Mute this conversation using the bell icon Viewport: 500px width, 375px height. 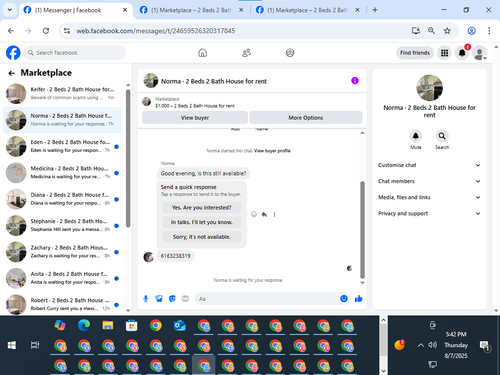pyautogui.click(x=416, y=136)
